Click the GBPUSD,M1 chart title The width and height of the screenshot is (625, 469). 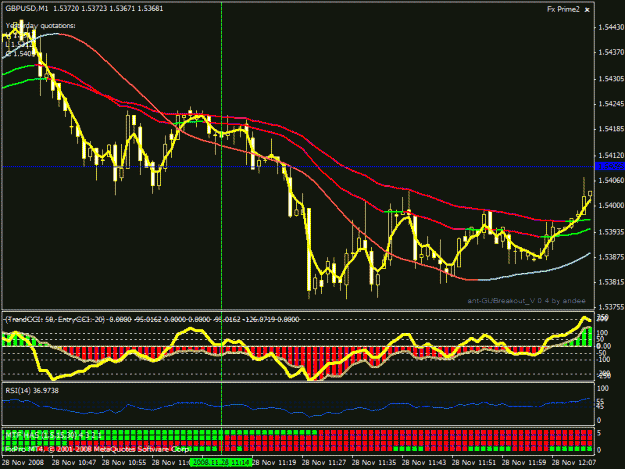pos(26,8)
